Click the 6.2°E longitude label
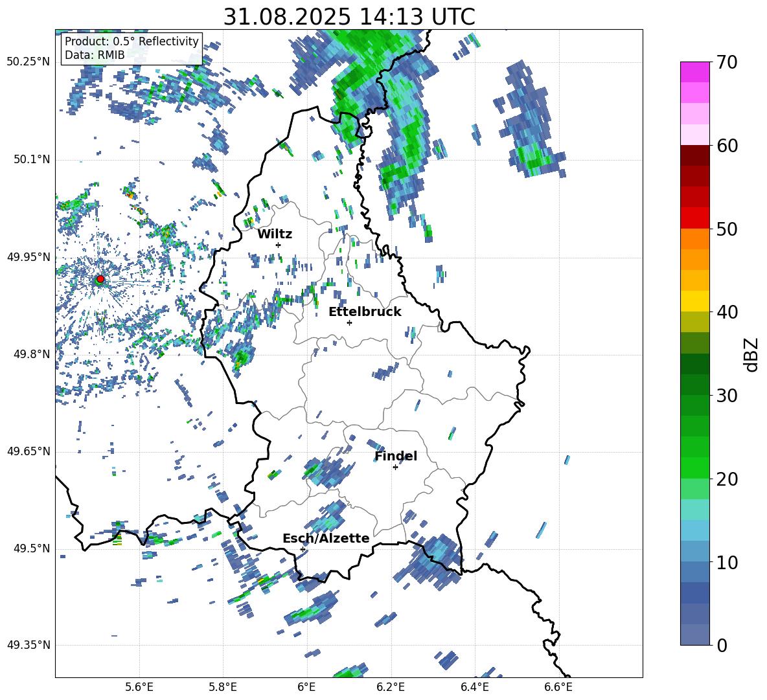 tap(391, 687)
